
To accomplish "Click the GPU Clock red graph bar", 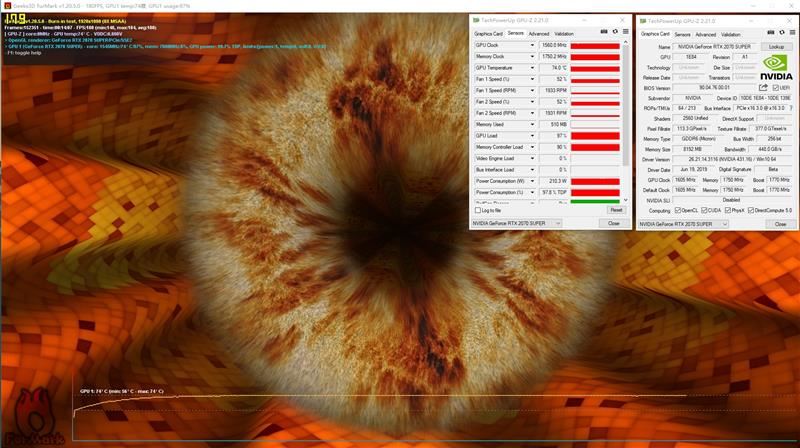I will coord(595,45).
